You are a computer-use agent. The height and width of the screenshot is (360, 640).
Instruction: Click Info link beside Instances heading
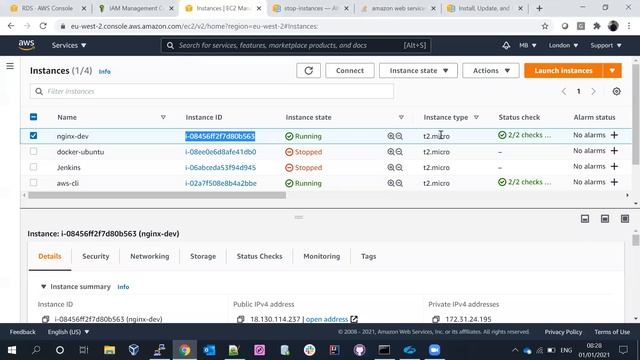point(104,71)
